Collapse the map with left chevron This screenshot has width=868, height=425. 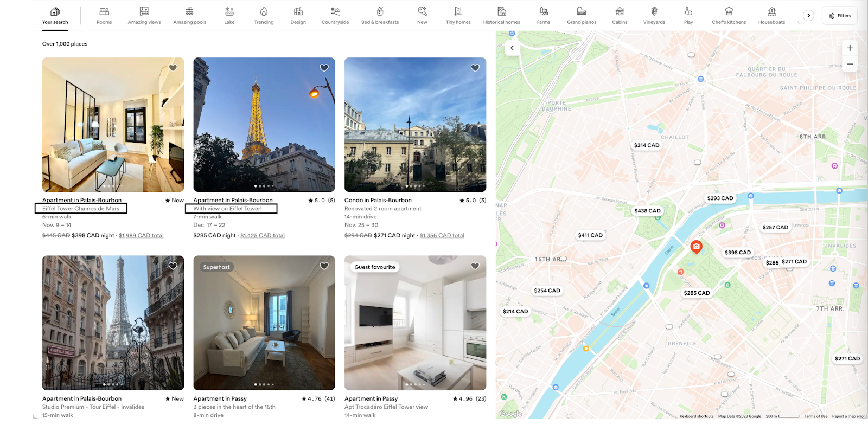pyautogui.click(x=512, y=48)
